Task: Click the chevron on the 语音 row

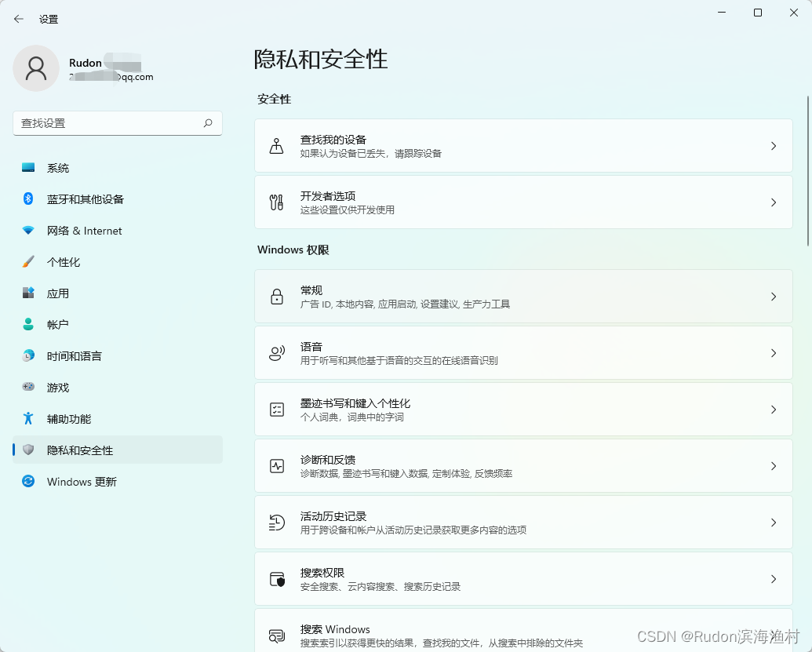Action: [773, 353]
